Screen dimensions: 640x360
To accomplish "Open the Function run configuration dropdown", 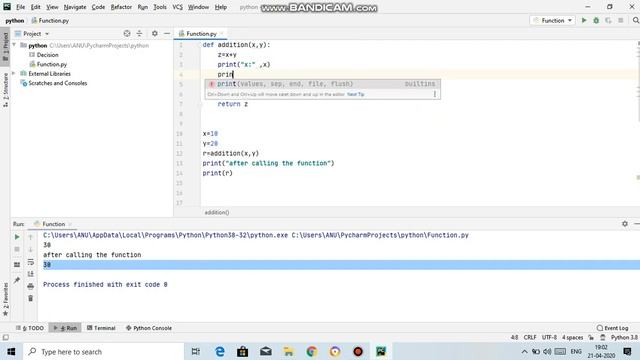I will [552, 20].
